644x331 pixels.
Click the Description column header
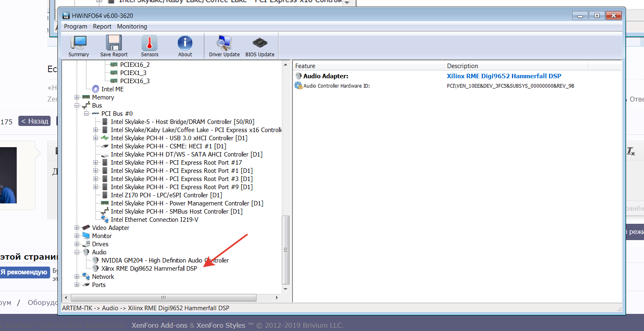516,66
